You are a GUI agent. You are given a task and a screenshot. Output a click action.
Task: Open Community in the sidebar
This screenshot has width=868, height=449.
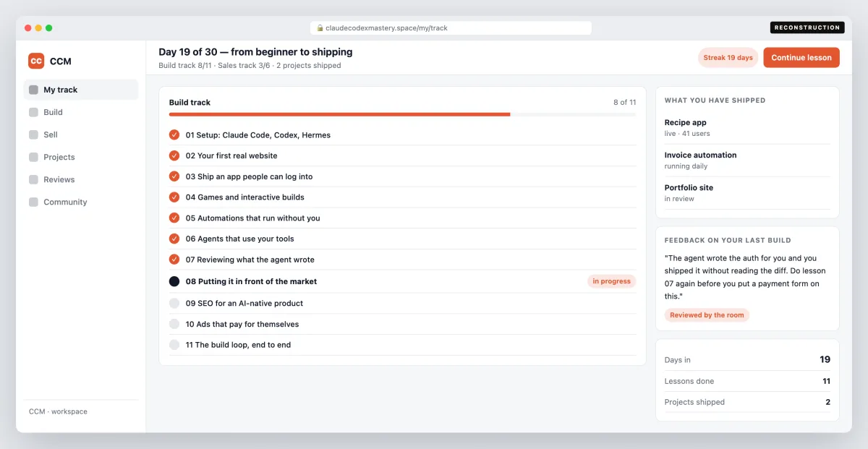pyautogui.click(x=81, y=202)
